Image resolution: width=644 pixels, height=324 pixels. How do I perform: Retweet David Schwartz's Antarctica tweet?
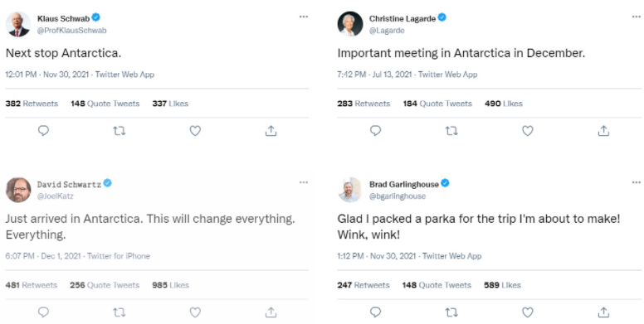pyautogui.click(x=120, y=312)
